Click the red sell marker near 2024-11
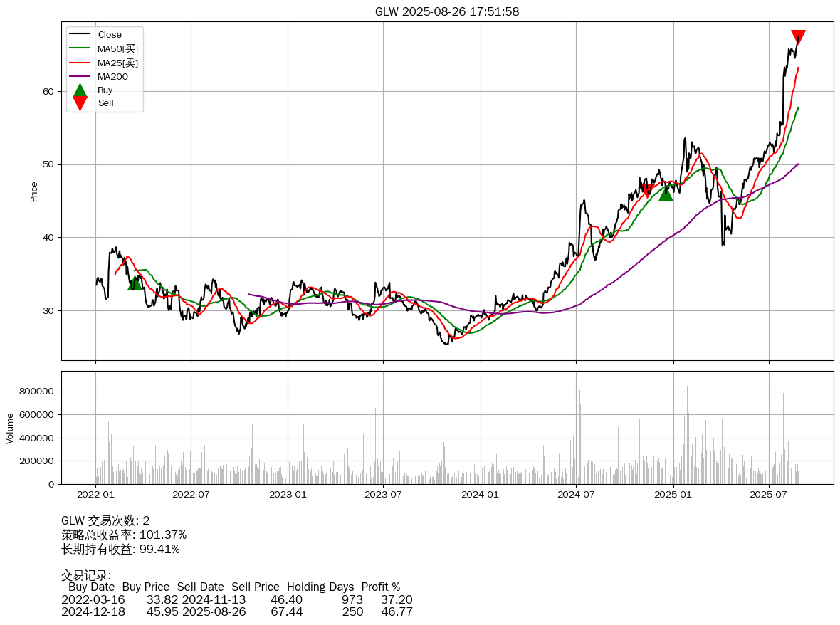 point(647,190)
